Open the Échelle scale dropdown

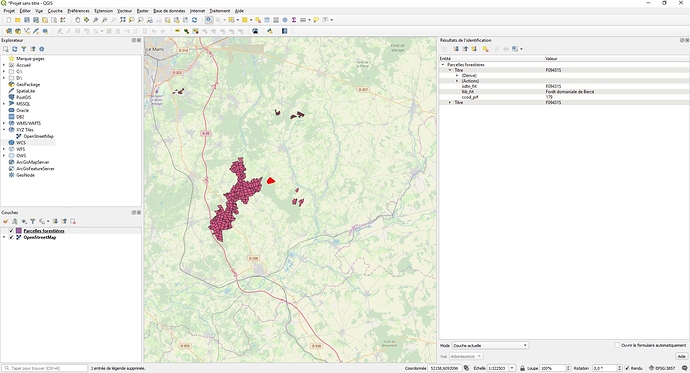point(512,368)
